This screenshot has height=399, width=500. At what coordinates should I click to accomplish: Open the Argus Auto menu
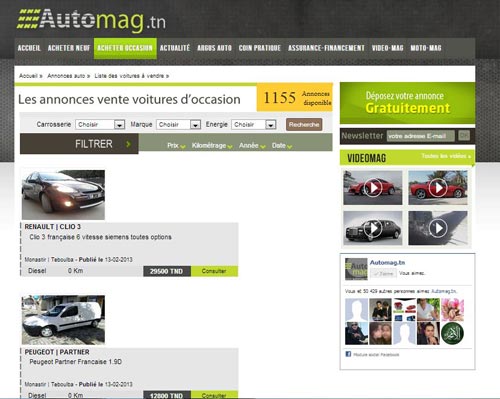214,48
